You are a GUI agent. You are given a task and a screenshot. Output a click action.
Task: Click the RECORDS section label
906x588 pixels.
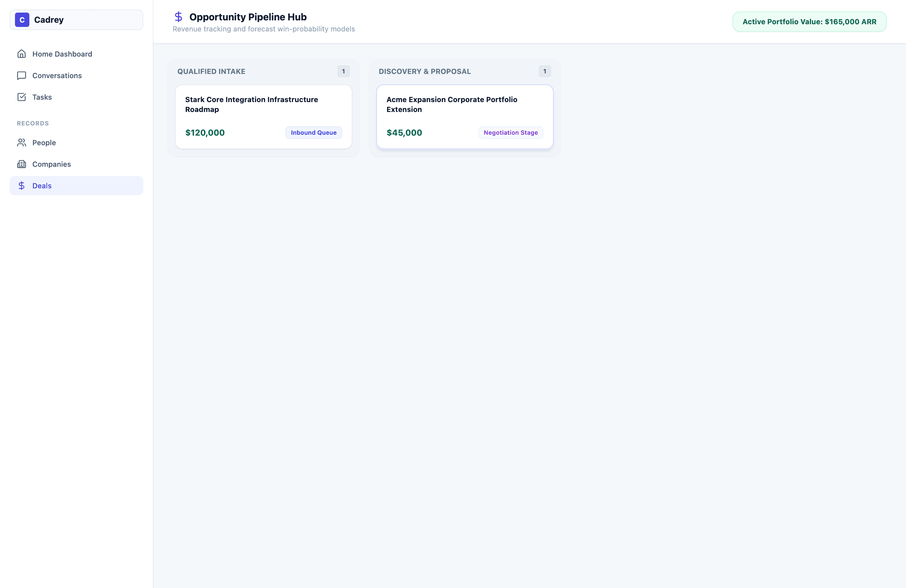(x=33, y=123)
